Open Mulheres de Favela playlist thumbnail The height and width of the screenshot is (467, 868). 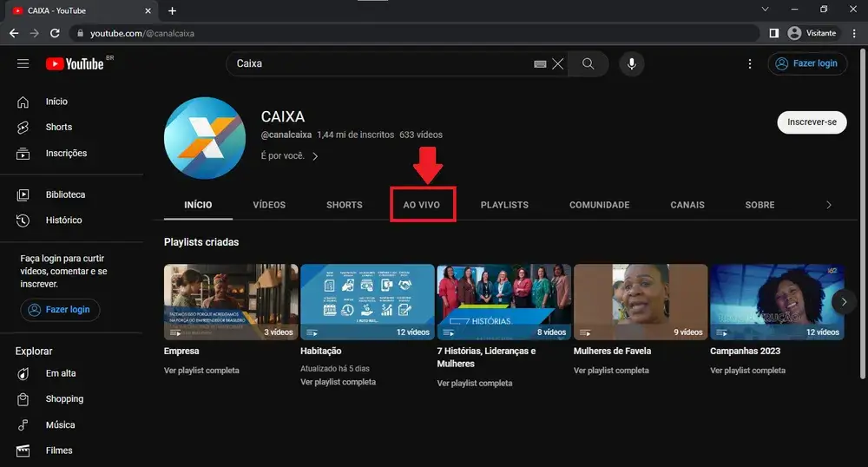pyautogui.click(x=641, y=302)
